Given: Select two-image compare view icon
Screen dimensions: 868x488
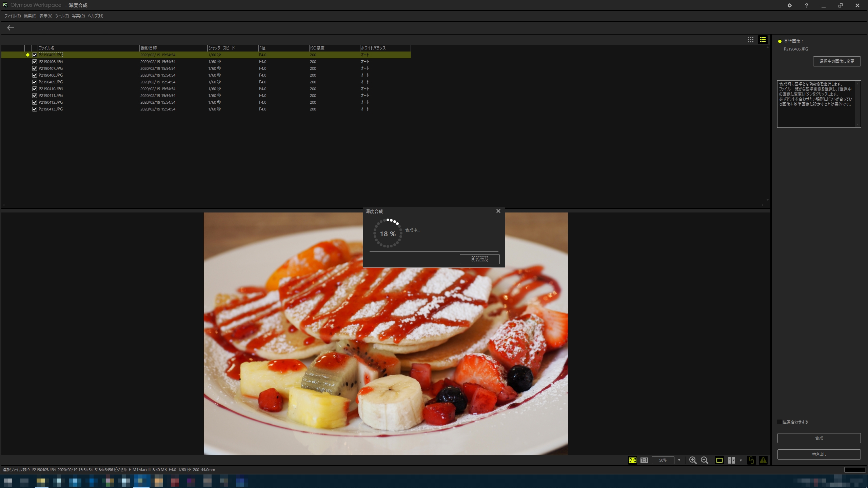Looking at the screenshot, I should pyautogui.click(x=732, y=460).
